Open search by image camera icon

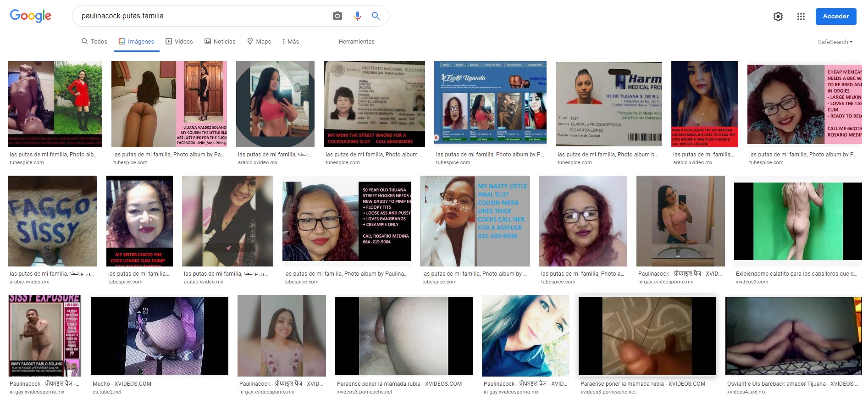point(337,16)
